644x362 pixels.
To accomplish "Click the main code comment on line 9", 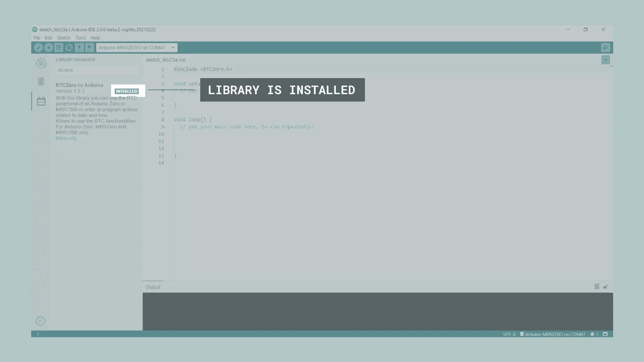I will [x=247, y=127].
